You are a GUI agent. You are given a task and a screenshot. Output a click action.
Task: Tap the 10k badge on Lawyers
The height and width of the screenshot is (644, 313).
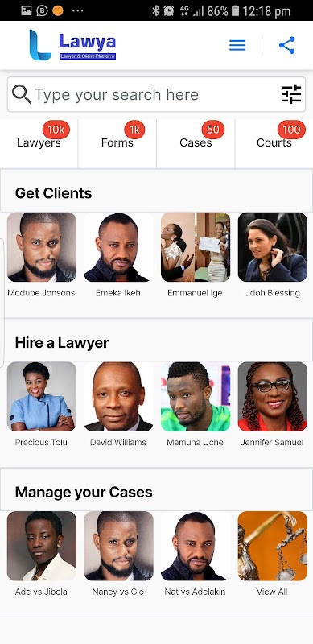56,130
